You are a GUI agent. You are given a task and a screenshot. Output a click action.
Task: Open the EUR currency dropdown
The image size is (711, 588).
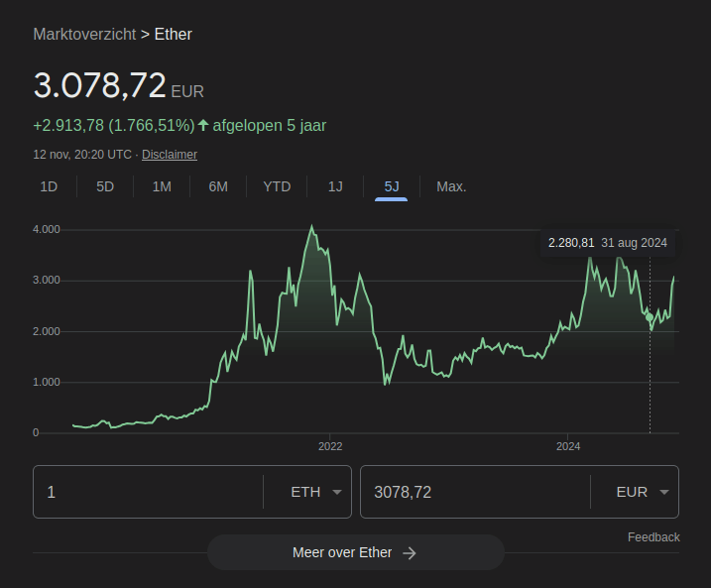point(643,492)
